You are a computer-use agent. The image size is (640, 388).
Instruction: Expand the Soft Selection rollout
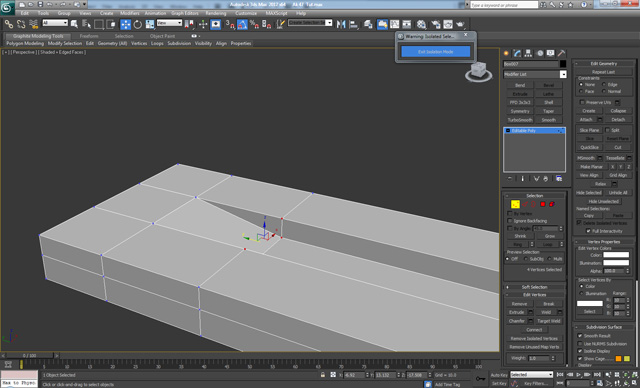[x=534, y=287]
